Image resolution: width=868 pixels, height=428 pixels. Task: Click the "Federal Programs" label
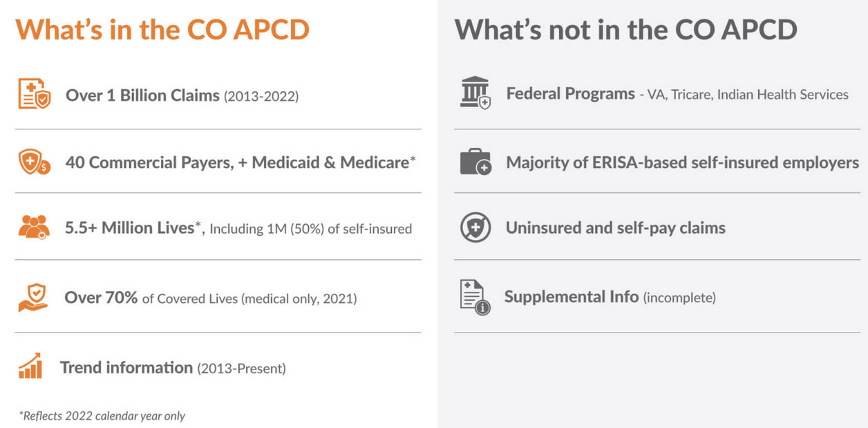[x=570, y=93]
